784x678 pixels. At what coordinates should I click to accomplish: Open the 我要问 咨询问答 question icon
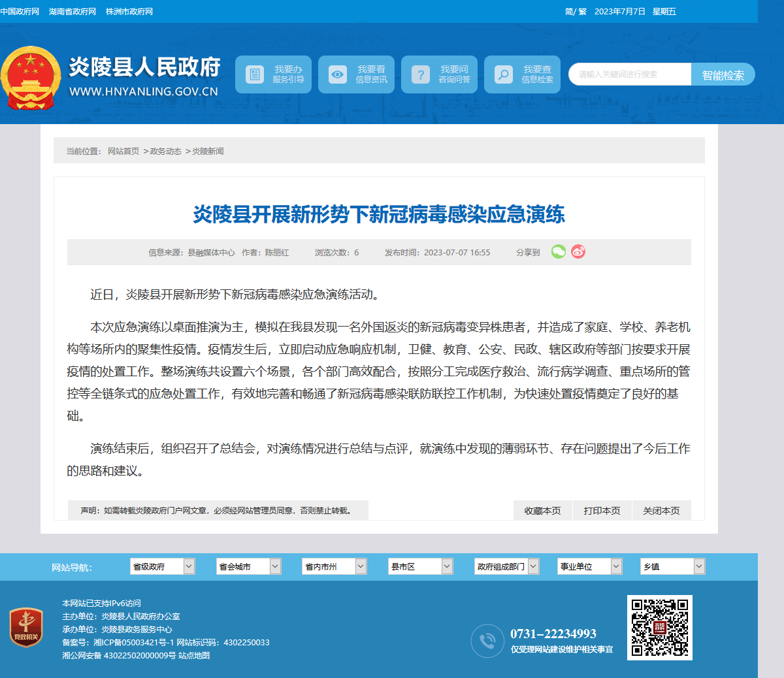[x=420, y=74]
